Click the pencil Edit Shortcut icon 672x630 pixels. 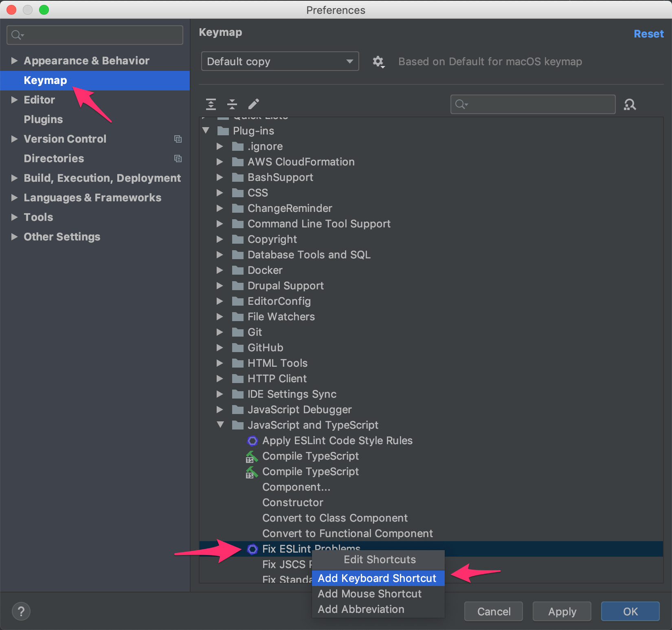click(x=253, y=104)
